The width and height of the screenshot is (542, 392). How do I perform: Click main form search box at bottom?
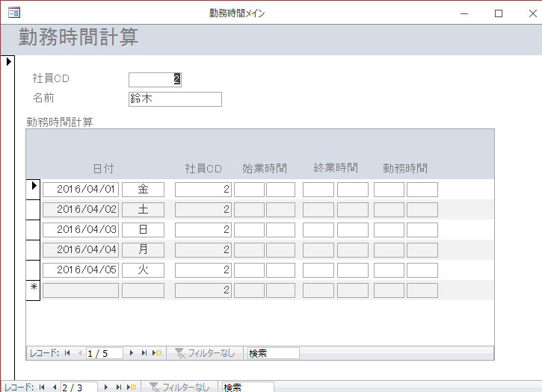tap(247, 387)
